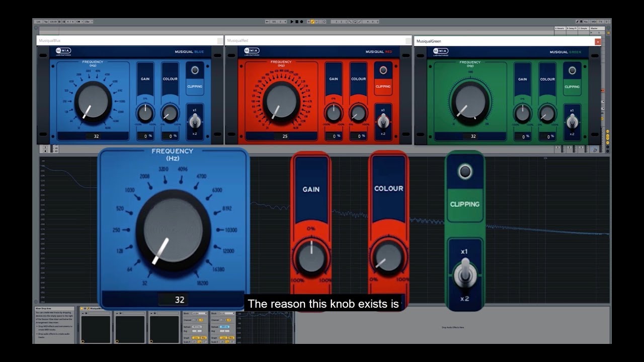Toggle the yellow highlighted button beside Record
The width and height of the screenshot is (644, 362).
pyautogui.click(x=312, y=22)
